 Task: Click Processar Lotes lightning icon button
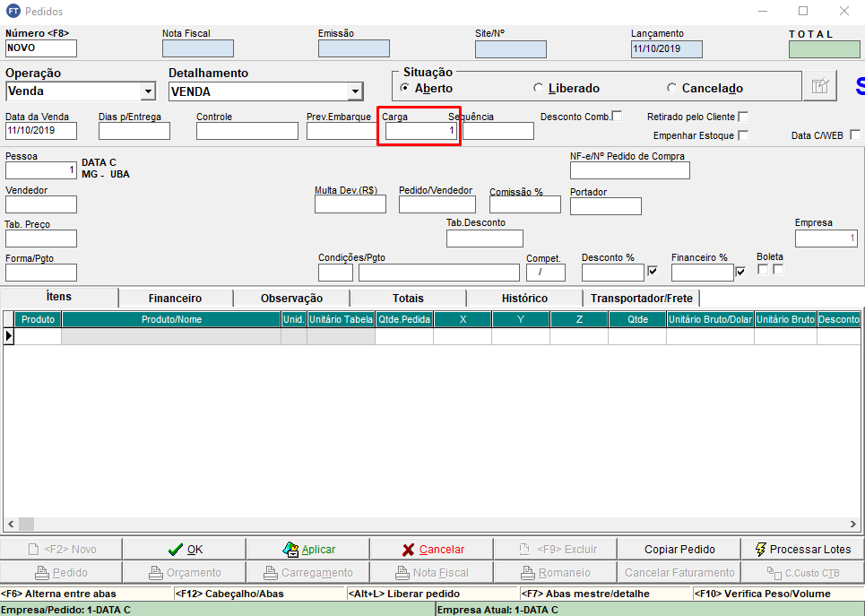click(802, 549)
